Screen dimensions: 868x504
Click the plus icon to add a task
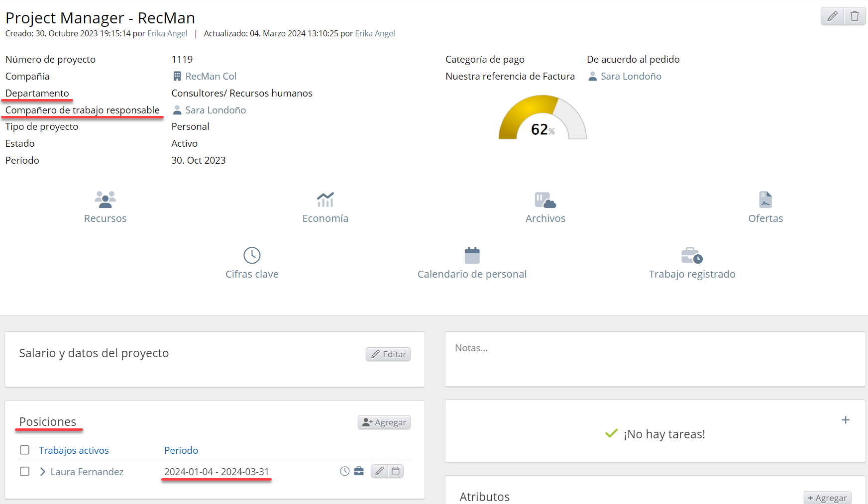(x=845, y=420)
